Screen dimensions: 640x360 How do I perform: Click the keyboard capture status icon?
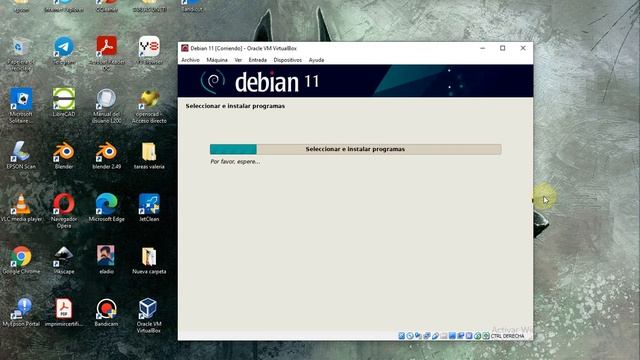coord(485,336)
